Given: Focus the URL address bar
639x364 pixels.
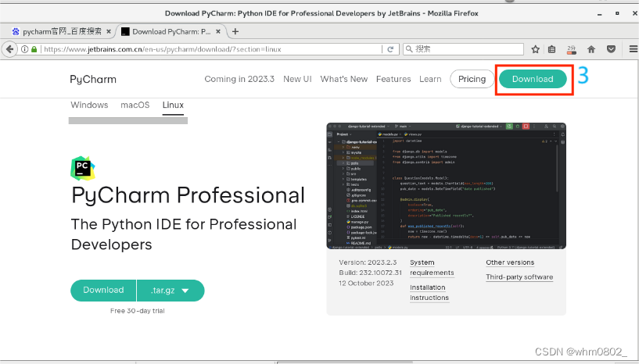Looking at the screenshot, I should click(x=212, y=49).
